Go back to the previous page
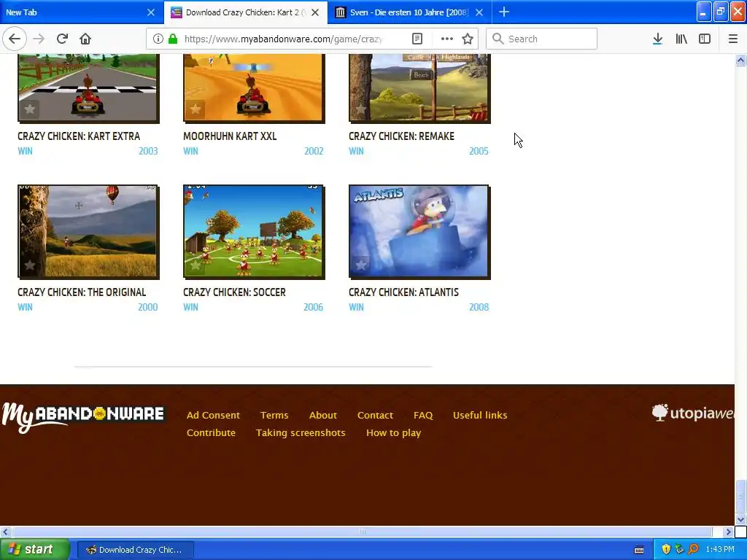 point(15,39)
